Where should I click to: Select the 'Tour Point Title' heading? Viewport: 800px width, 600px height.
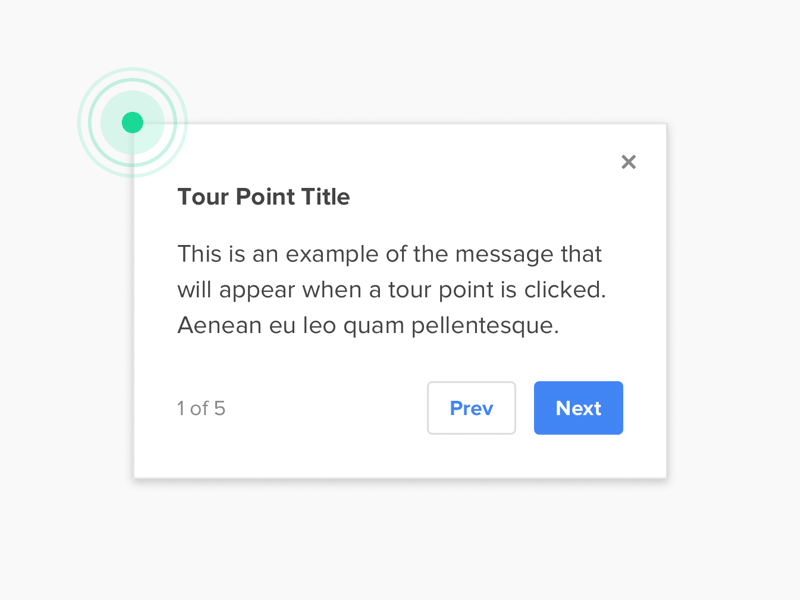point(263,197)
